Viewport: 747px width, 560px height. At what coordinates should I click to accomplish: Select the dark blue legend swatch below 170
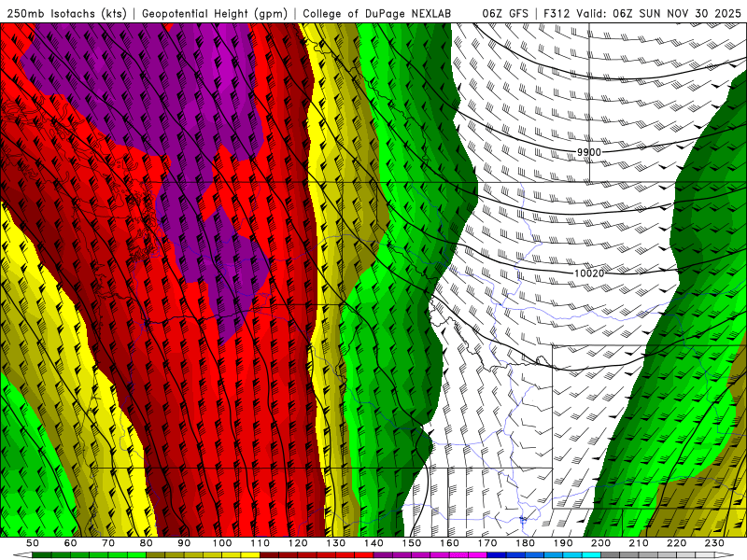(x=497, y=555)
